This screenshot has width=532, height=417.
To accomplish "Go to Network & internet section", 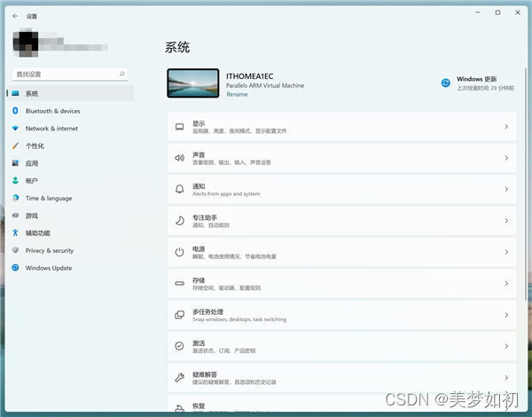I will [x=51, y=129].
